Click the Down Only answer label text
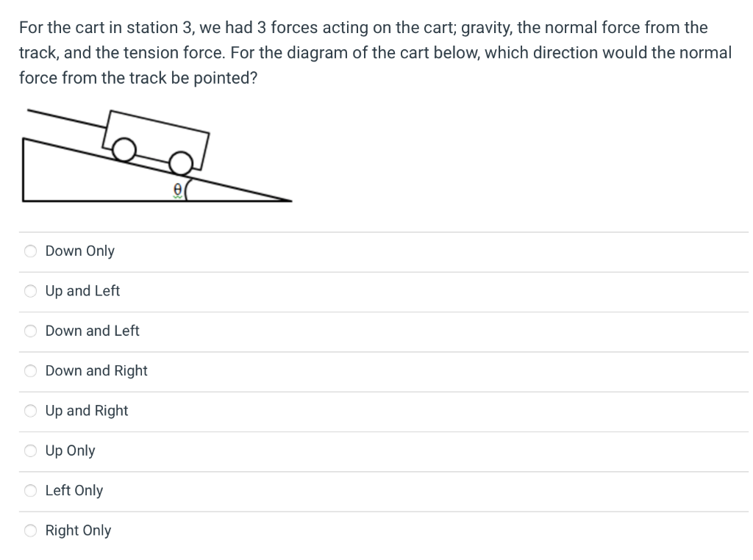This screenshot has width=753, height=560. pyautogui.click(x=79, y=251)
